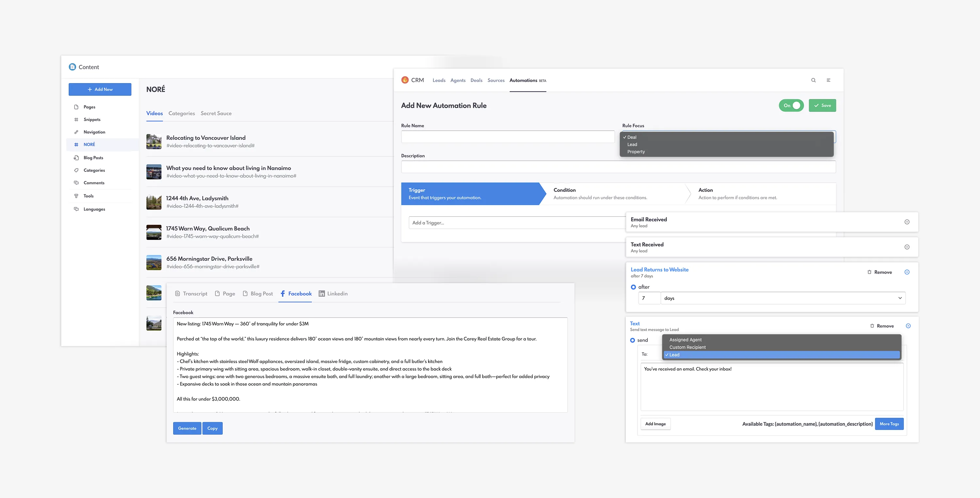
Task: Open the Relocating to Vancouver Island thumbnail
Action: tap(154, 141)
